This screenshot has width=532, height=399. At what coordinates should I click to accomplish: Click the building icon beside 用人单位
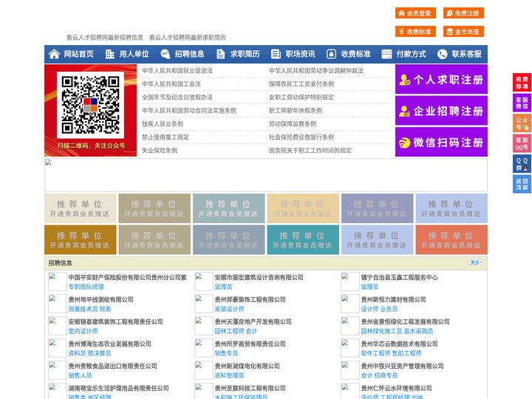click(x=109, y=54)
